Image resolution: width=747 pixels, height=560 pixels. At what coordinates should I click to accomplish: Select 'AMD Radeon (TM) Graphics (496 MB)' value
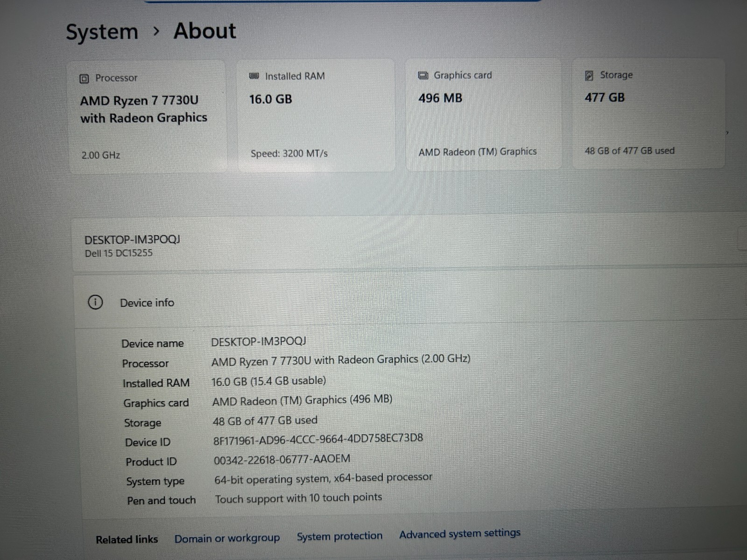pyautogui.click(x=302, y=400)
